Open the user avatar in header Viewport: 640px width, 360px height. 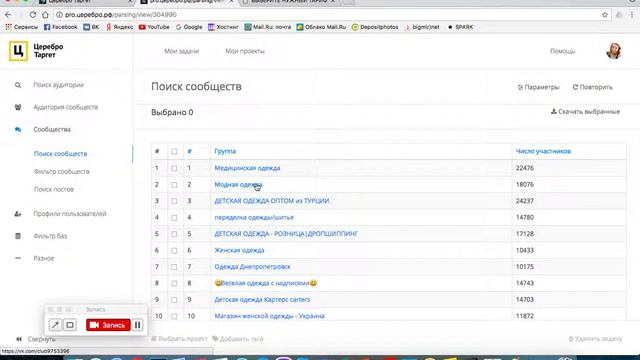pos(613,51)
